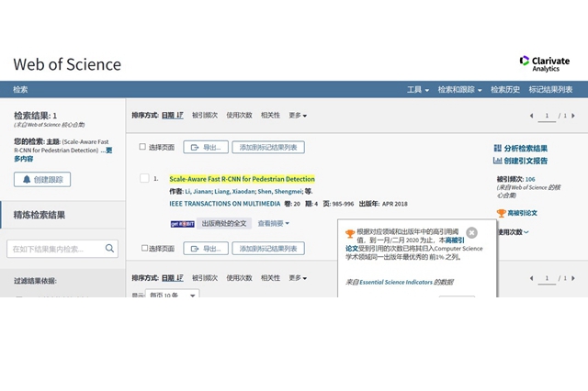Viewport: 588px width, 391px height.
Task: Open the Scale-Aware Fast R-CNN article title
Action: click(242, 179)
